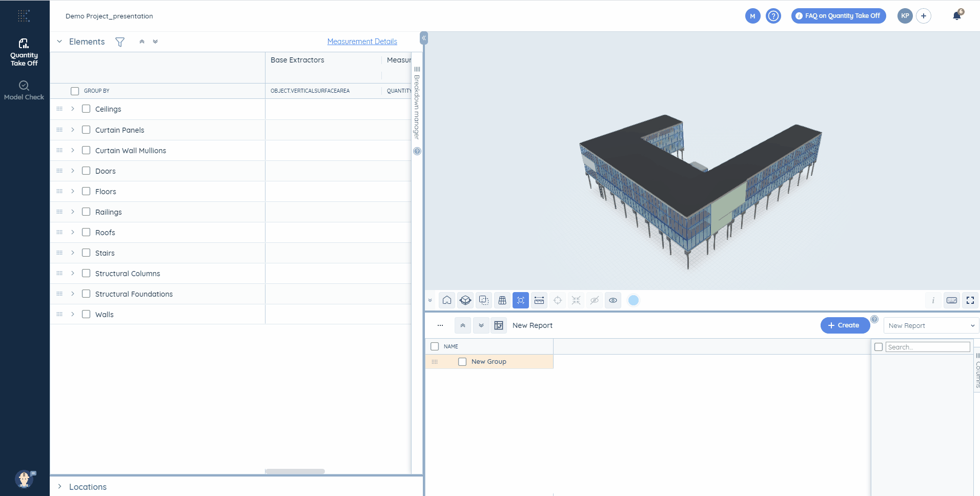Expand the Structural Foundations row
The image size is (980, 496).
point(73,294)
